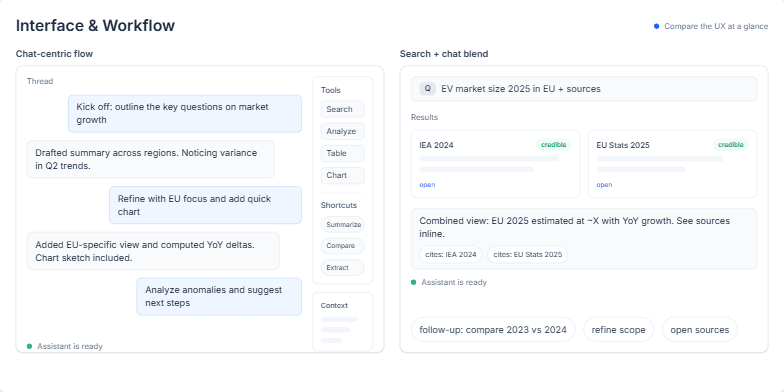The width and height of the screenshot is (784, 392).
Task: Click the cites: EU Stats 2025 chip
Action: (528, 254)
